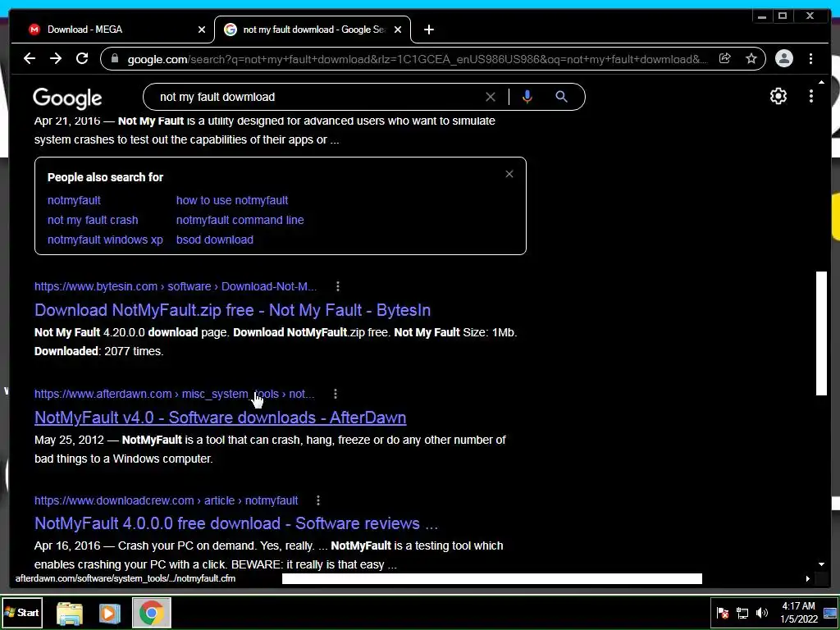Open NotMyFault 4.0.0.0 free download result
This screenshot has width=840, height=630.
236,523
